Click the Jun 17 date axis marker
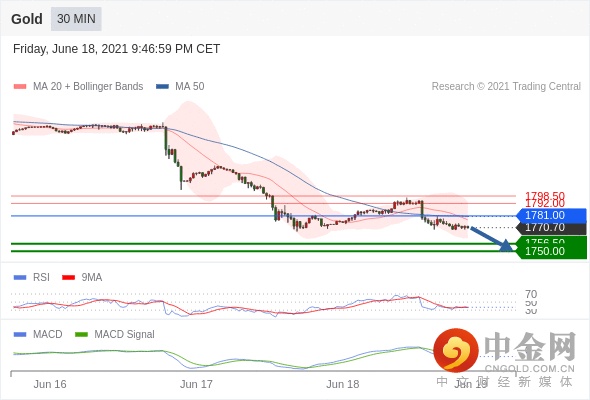 point(196,384)
